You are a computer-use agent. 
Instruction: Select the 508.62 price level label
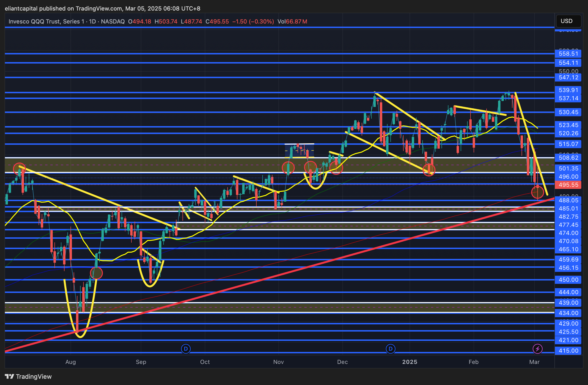pos(568,157)
